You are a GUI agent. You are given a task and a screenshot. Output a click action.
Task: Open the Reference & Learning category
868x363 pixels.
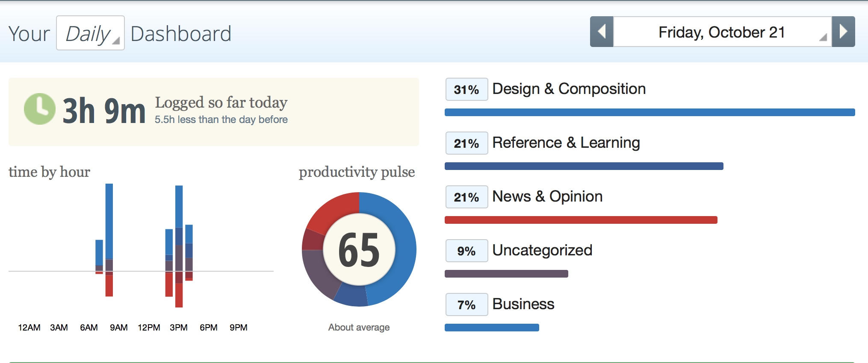point(566,143)
